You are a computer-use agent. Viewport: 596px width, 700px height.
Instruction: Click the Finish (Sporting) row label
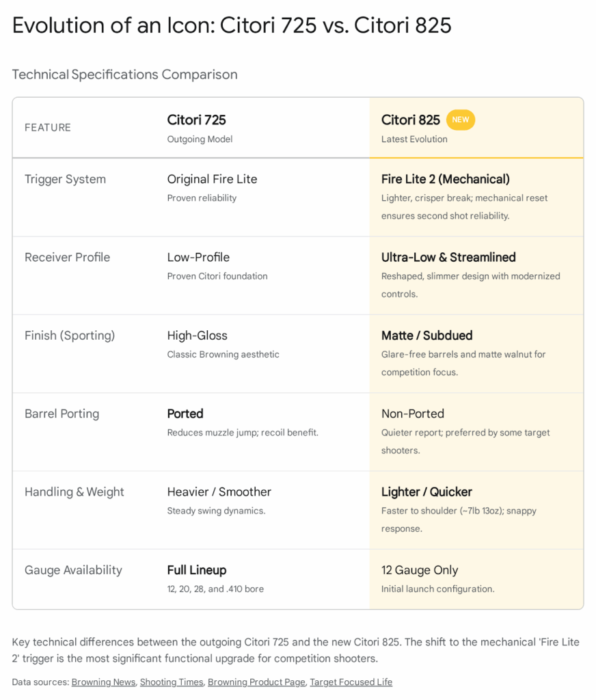point(70,336)
